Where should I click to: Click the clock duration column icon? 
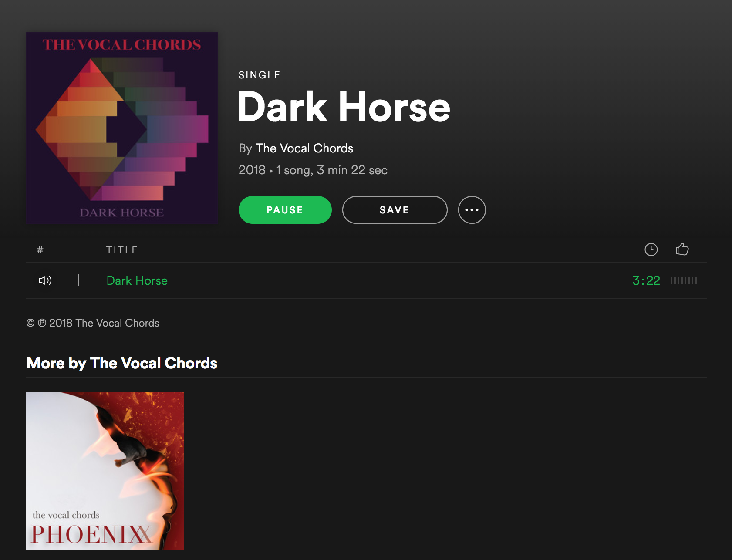(x=651, y=250)
